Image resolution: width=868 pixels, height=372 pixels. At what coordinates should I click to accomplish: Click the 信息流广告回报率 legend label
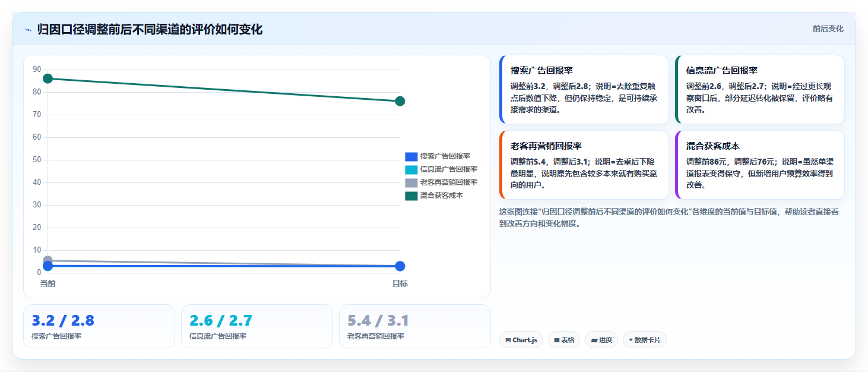pos(449,169)
